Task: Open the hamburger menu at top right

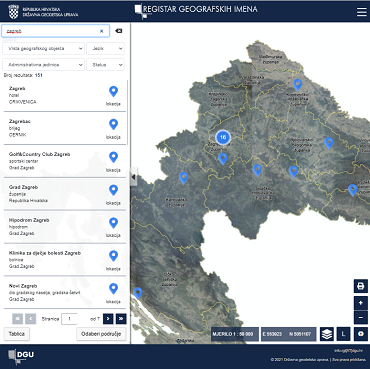Action: pos(361,12)
